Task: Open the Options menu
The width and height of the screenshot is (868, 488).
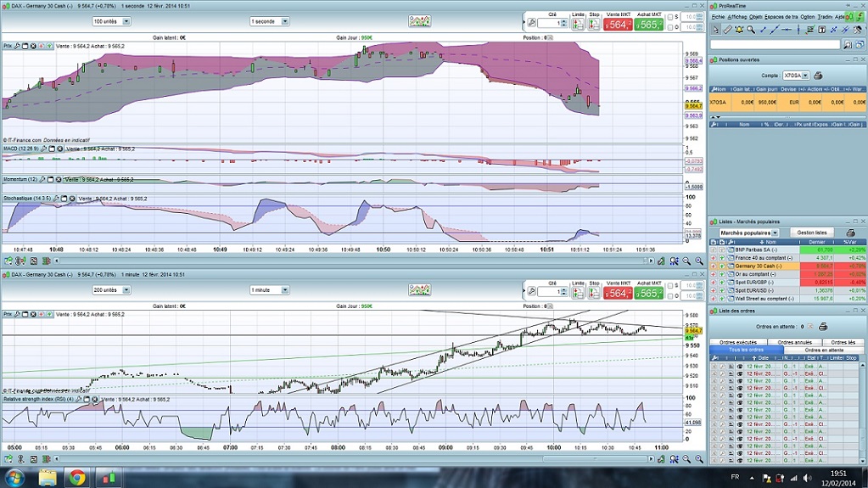Action: [808, 17]
